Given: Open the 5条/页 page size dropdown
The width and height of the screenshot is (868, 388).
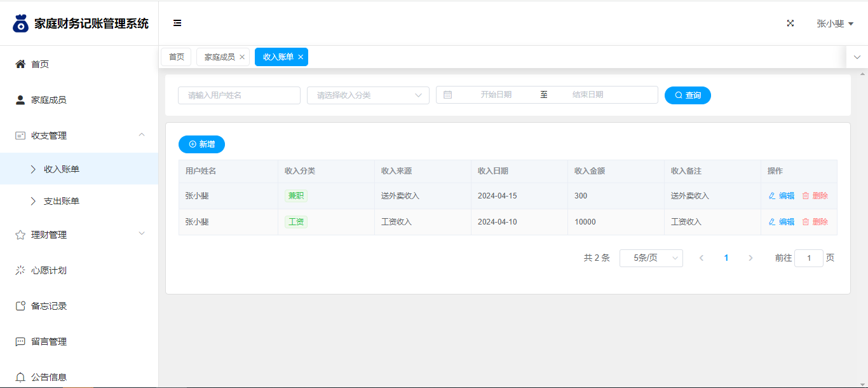Looking at the screenshot, I should (651, 258).
